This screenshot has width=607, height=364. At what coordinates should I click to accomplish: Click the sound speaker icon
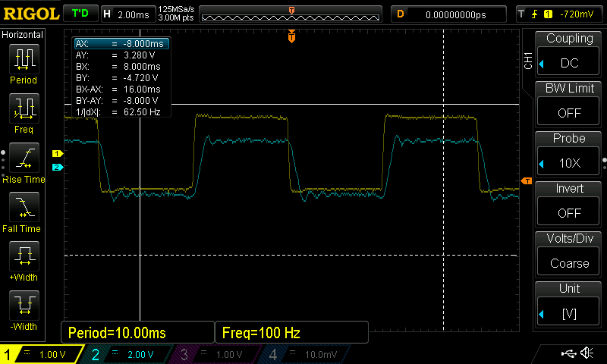pyautogui.click(x=587, y=353)
